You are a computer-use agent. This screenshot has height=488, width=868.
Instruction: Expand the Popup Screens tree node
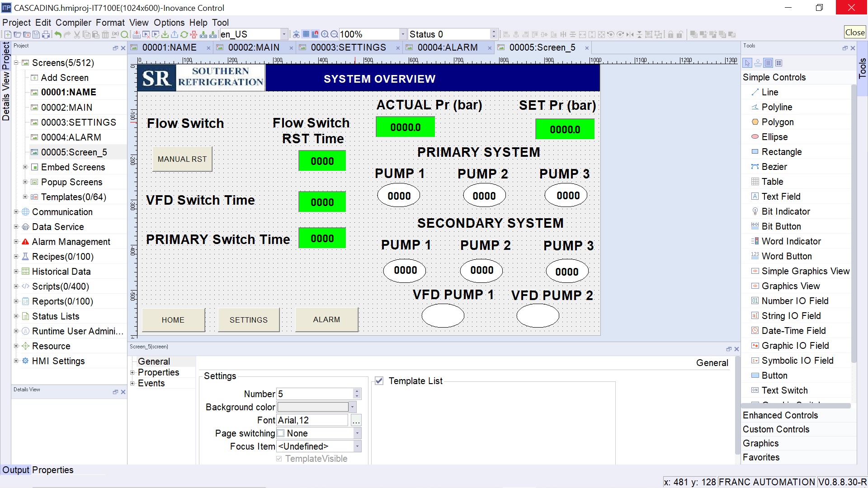[x=25, y=182]
